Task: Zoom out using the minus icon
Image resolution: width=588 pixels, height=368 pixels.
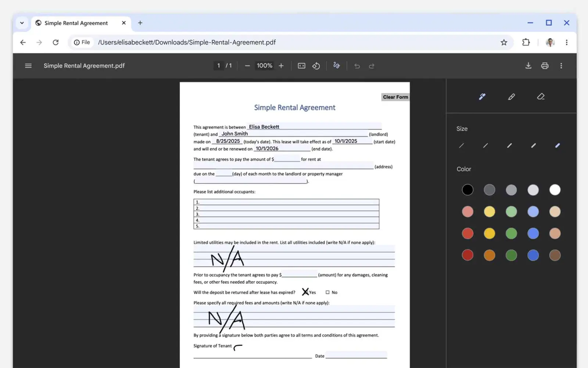Action: click(x=247, y=66)
